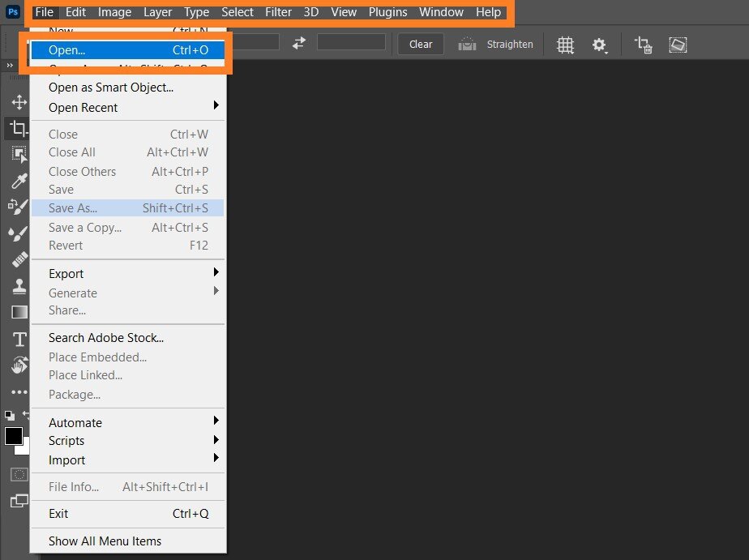Open the crop overlay grid options
The width and height of the screenshot is (749, 560).
pyautogui.click(x=565, y=45)
